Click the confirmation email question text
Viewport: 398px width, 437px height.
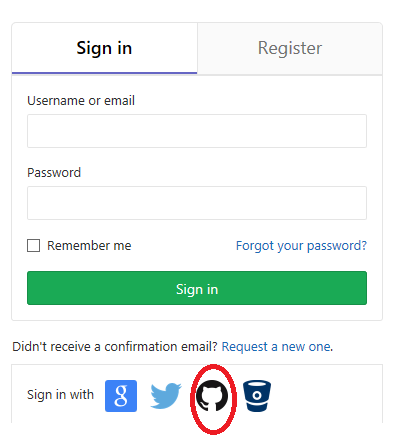click(115, 347)
